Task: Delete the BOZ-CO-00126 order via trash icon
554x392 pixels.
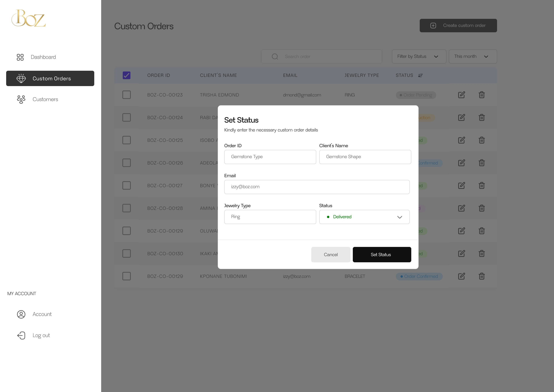Action: [x=481, y=163]
